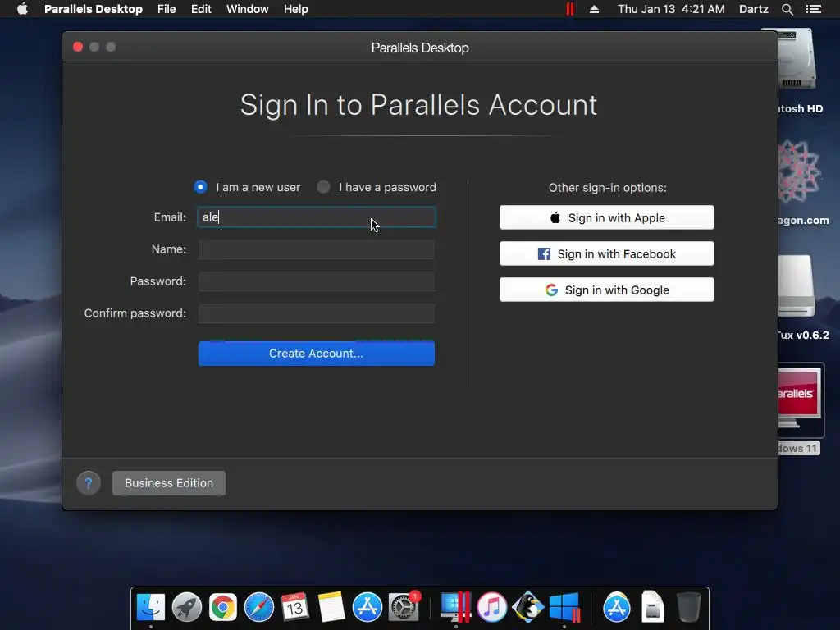Open App Store icon next to Notes
The width and height of the screenshot is (840, 630).
click(x=367, y=607)
